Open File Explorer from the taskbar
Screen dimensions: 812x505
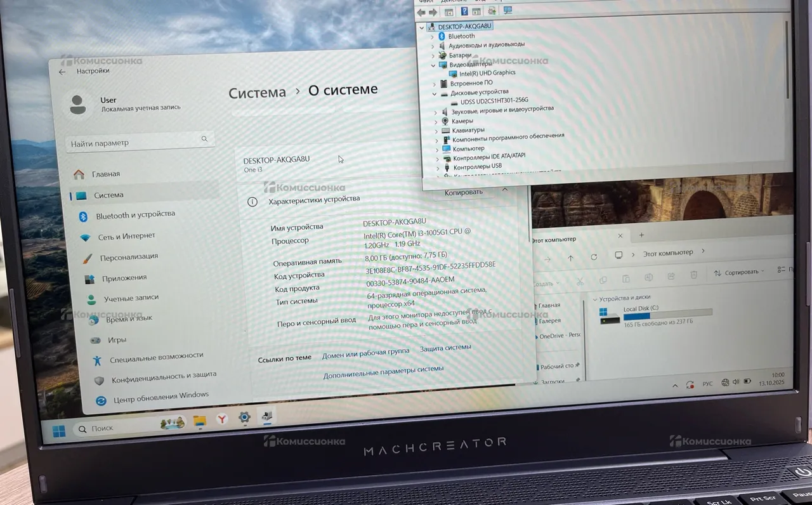(199, 421)
